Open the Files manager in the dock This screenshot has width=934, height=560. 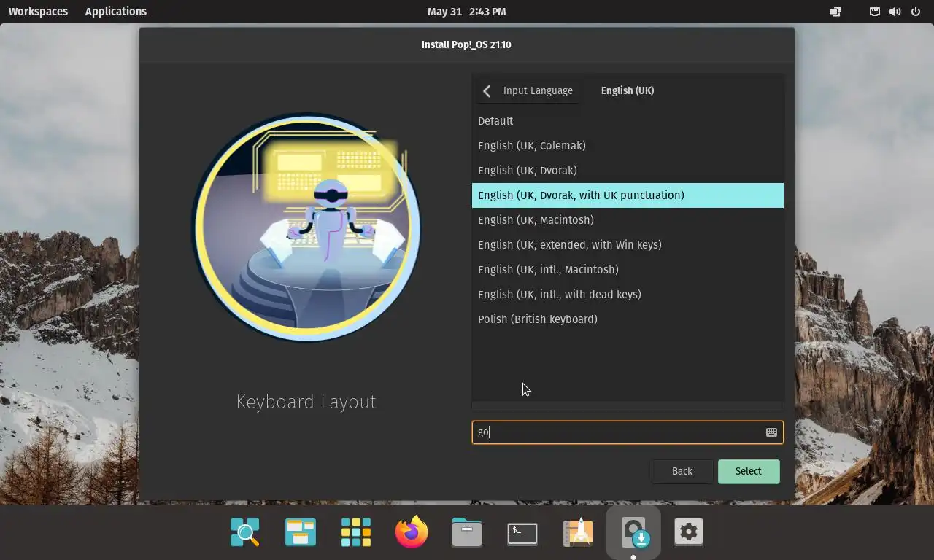coord(467,533)
